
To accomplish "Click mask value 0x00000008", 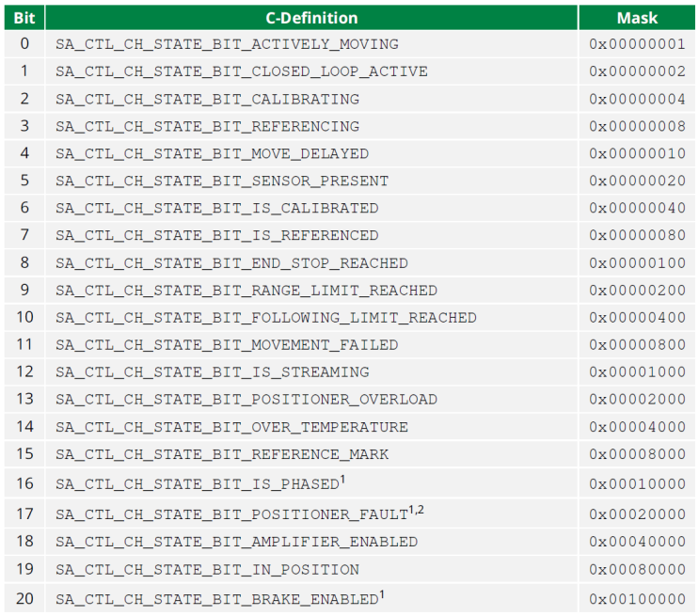I will 637,126.
